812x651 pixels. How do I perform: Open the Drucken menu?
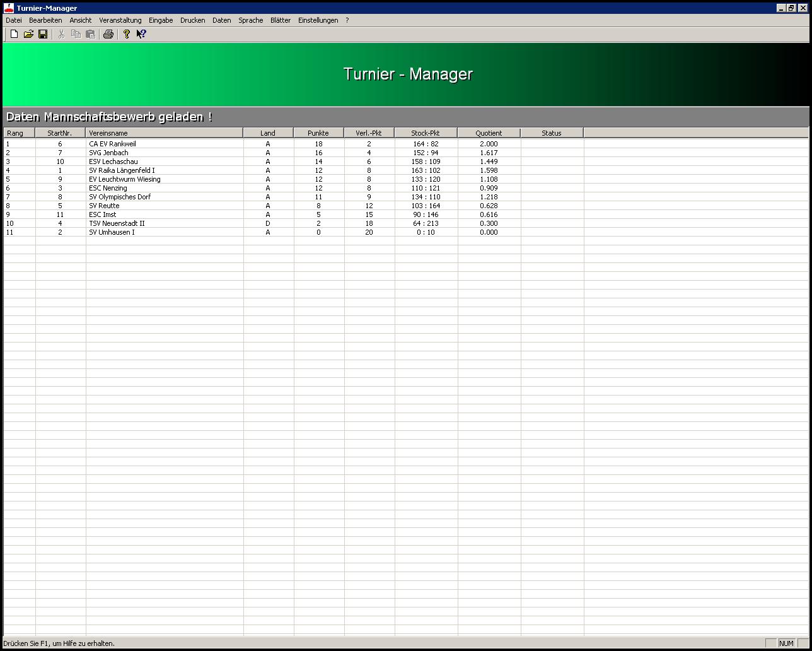pos(192,20)
